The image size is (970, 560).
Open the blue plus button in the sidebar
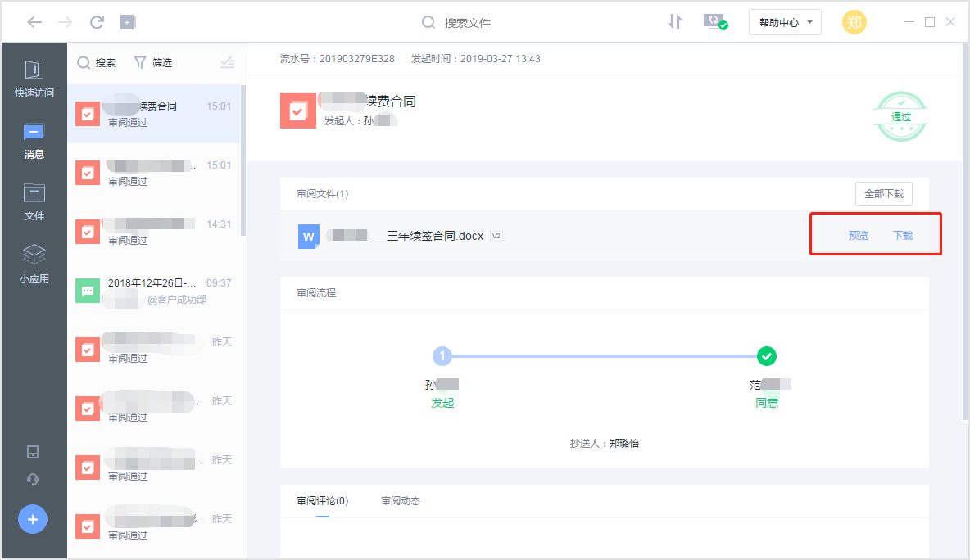pos(32,518)
